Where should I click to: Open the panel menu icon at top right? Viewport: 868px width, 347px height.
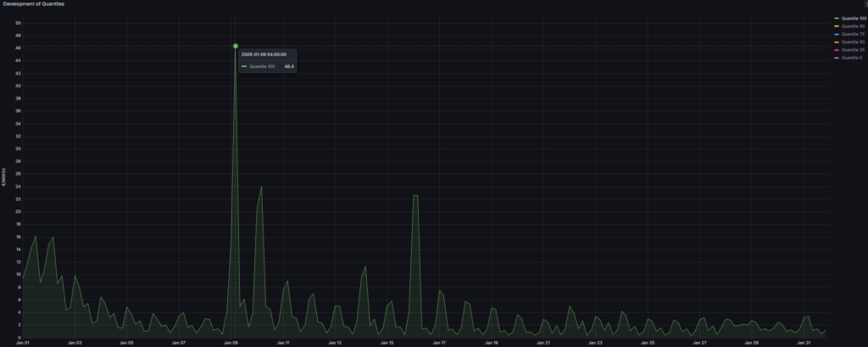pos(865,4)
